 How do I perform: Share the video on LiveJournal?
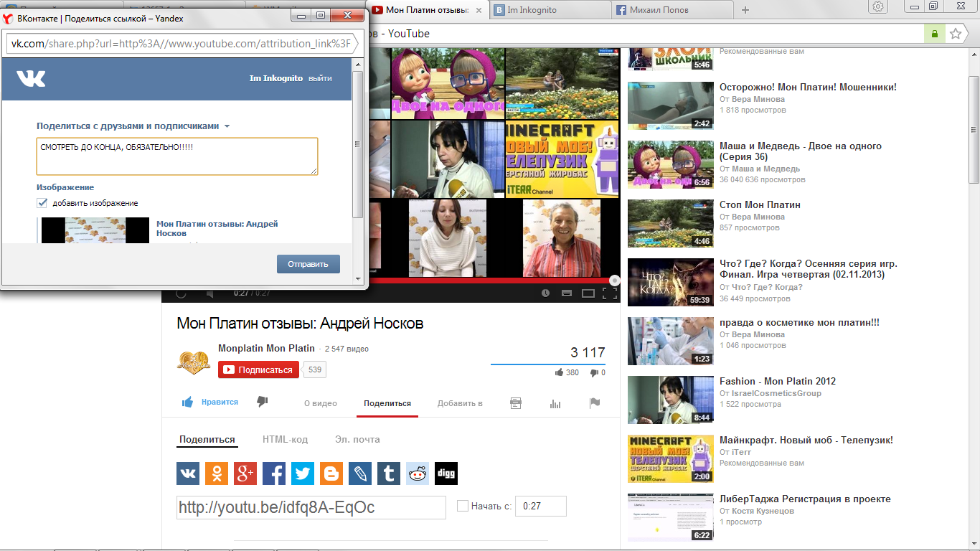[360, 474]
